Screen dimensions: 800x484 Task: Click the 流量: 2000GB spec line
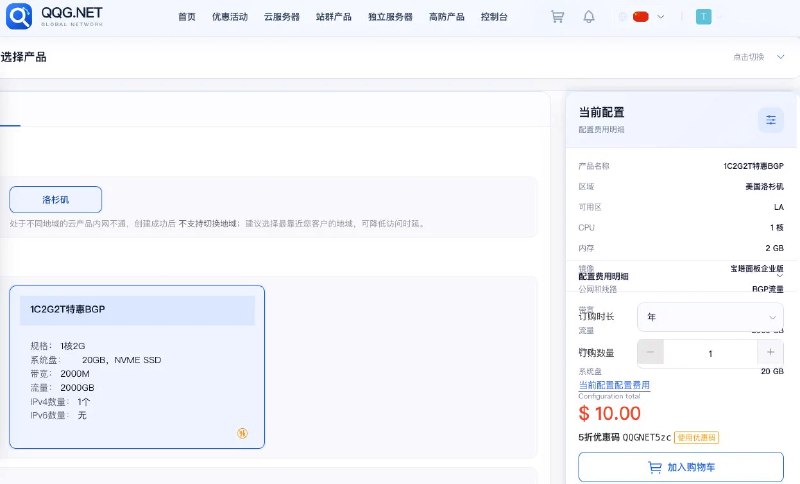tap(62, 387)
